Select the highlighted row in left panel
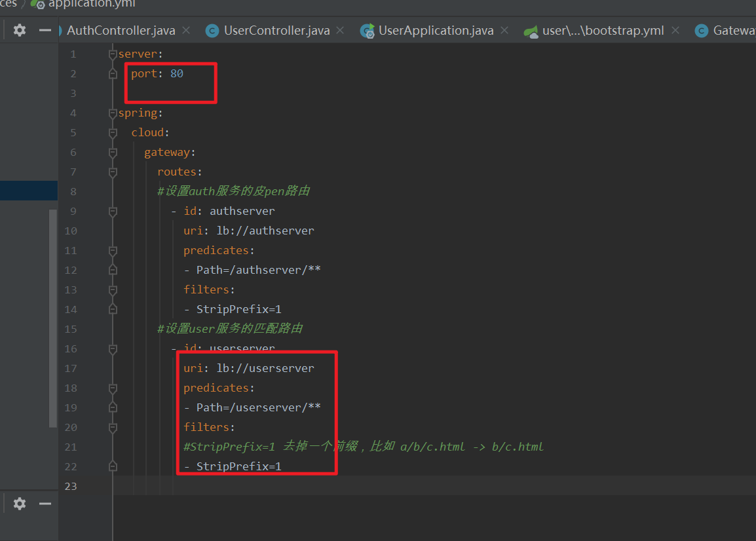756x541 pixels. (x=29, y=191)
